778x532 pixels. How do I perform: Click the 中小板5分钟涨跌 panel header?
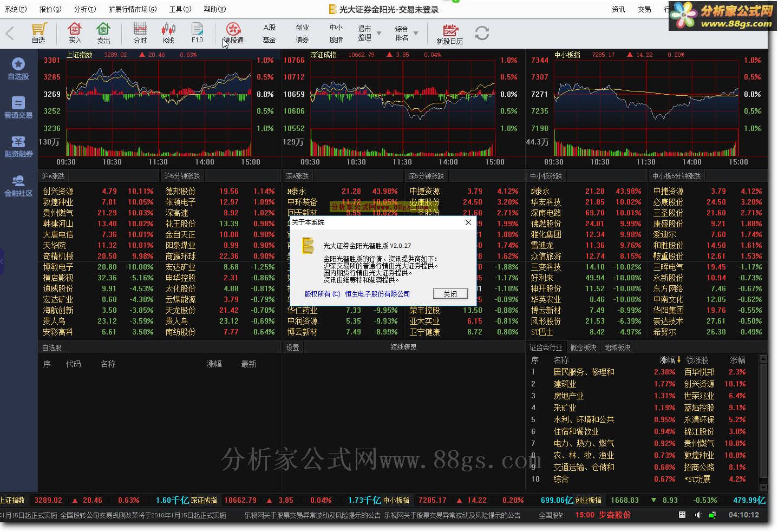[676, 176]
